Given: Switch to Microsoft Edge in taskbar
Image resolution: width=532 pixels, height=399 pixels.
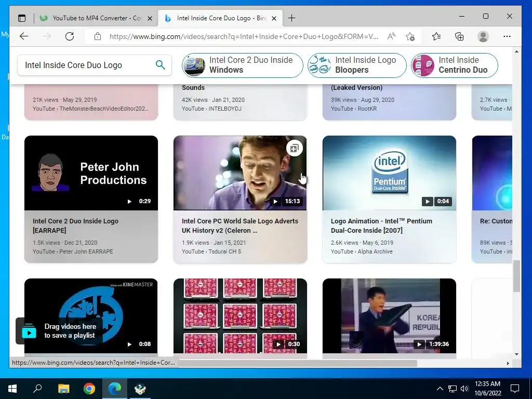Looking at the screenshot, I should (x=115, y=389).
